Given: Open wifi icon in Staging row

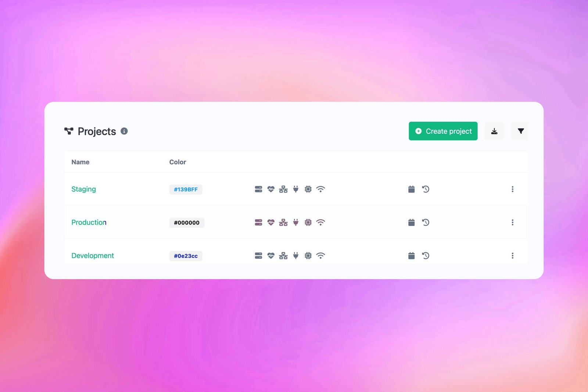Looking at the screenshot, I should click(320, 189).
